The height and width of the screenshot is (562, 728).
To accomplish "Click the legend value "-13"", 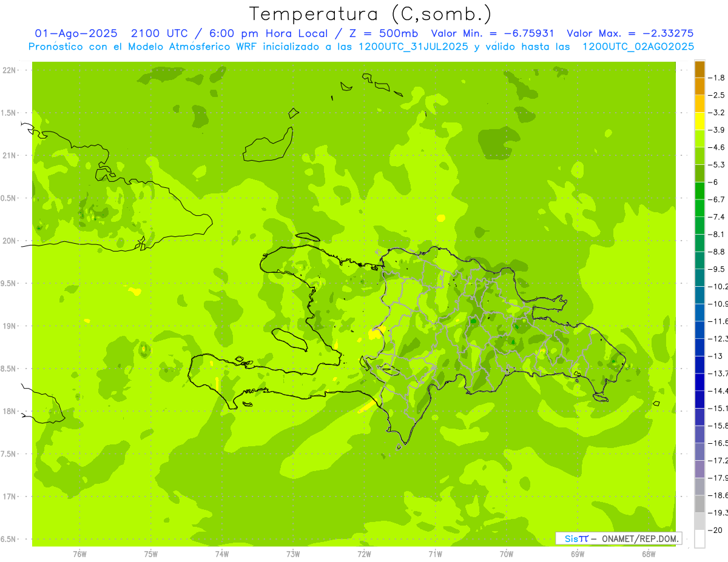I will tap(716, 356).
